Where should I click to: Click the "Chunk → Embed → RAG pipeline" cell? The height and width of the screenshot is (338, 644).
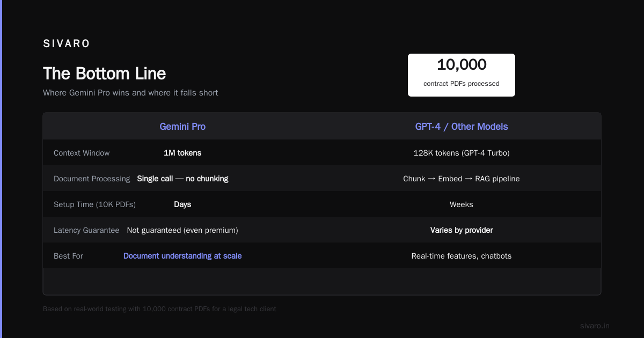point(462,179)
